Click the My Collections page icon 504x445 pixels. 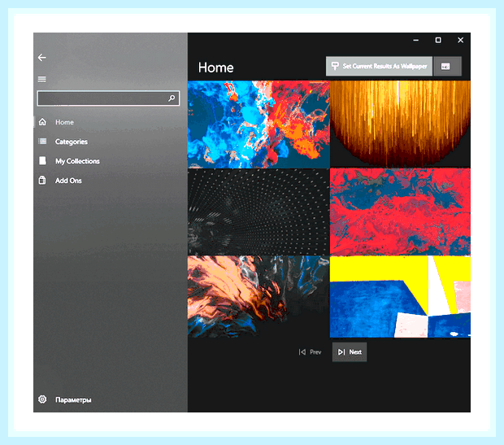(42, 160)
